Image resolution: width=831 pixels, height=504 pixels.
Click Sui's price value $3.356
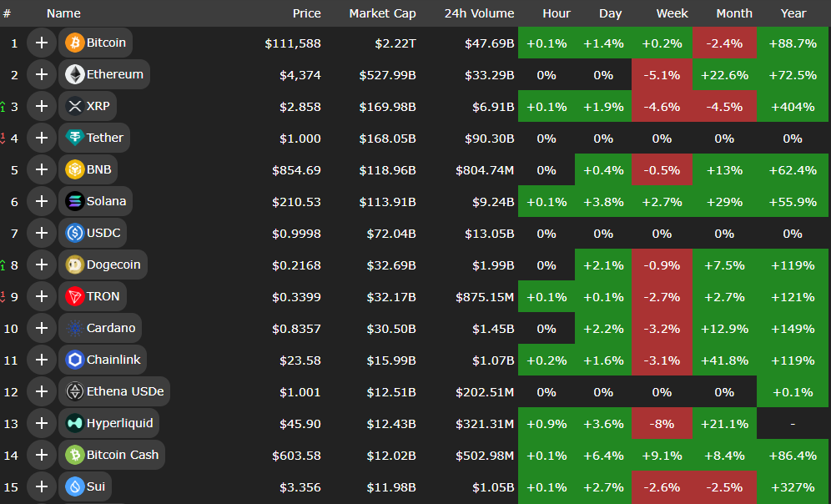point(296,486)
